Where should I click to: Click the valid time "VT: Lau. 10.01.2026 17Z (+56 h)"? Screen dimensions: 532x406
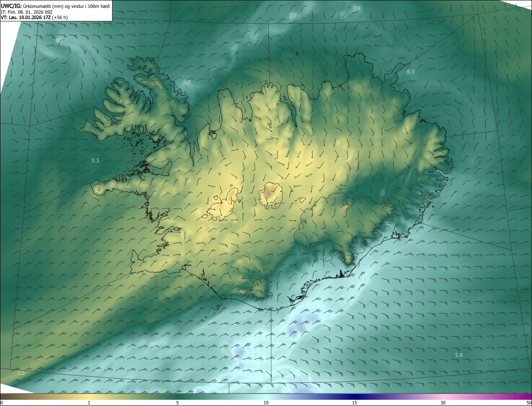coord(35,18)
